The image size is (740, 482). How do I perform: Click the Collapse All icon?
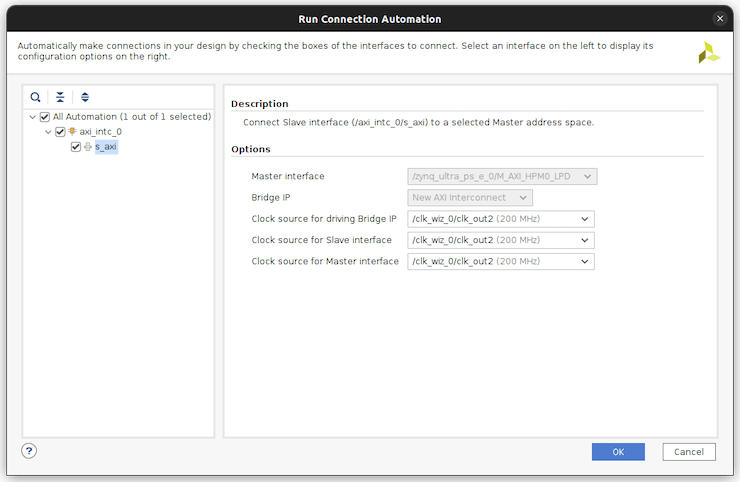point(60,97)
